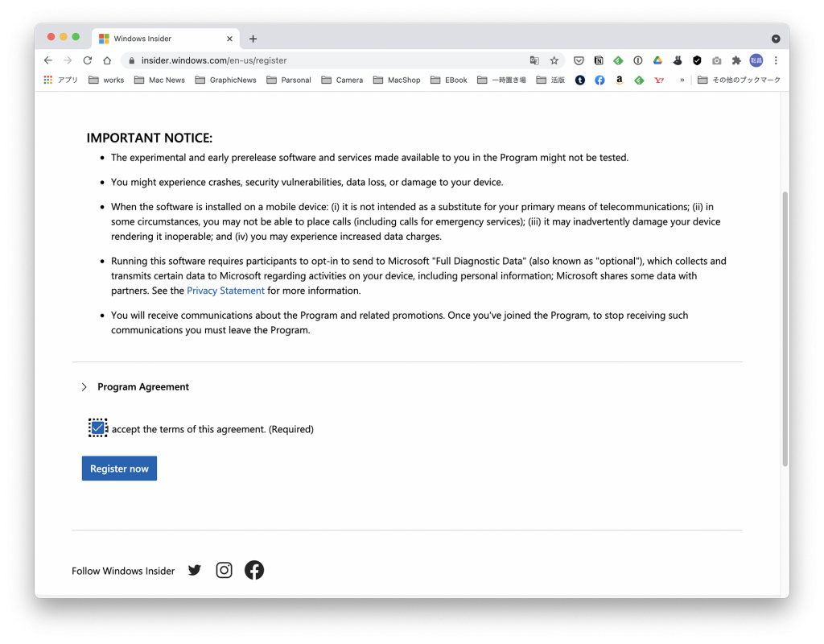Click the address bar URL
This screenshot has width=824, height=644.
[x=214, y=60]
